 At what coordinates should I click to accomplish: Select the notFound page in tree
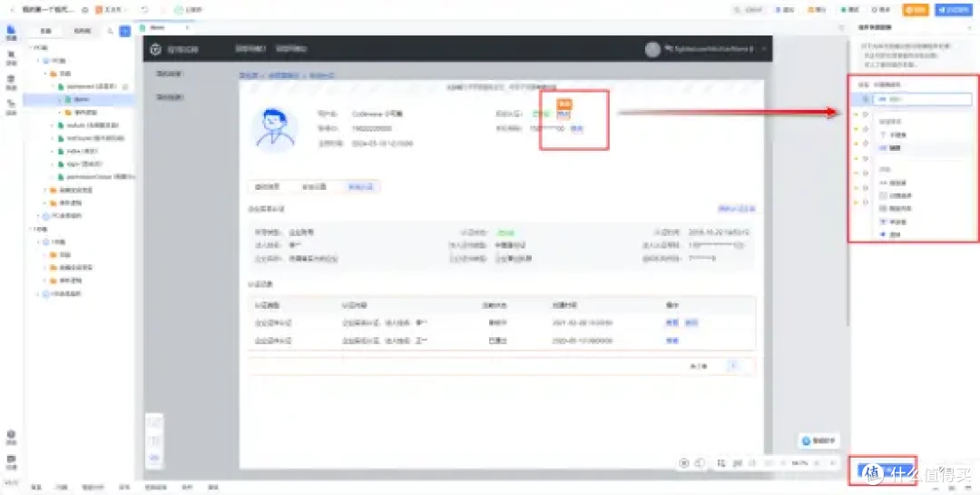click(93, 138)
